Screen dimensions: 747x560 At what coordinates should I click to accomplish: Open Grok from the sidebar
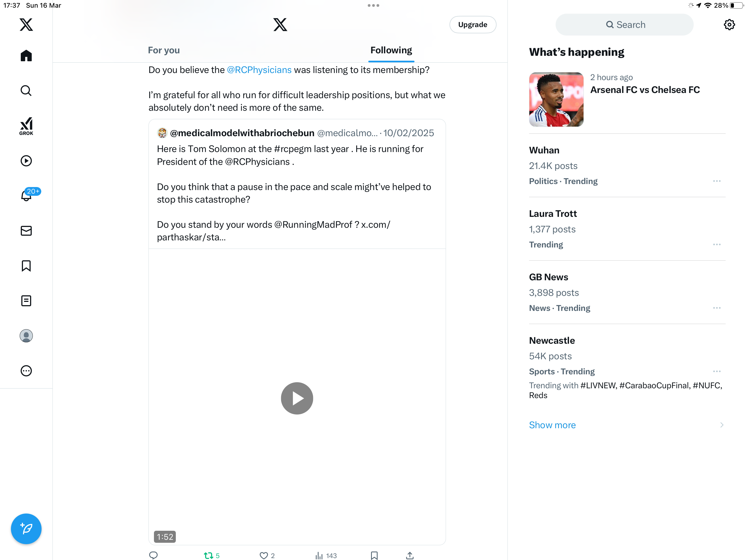pyautogui.click(x=26, y=126)
